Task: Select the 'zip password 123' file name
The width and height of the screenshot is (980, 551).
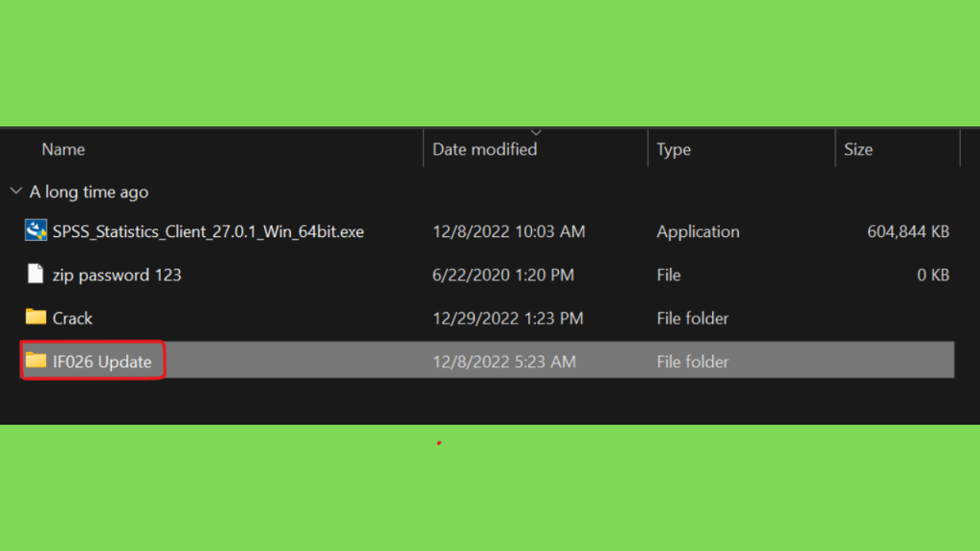Action: click(117, 275)
